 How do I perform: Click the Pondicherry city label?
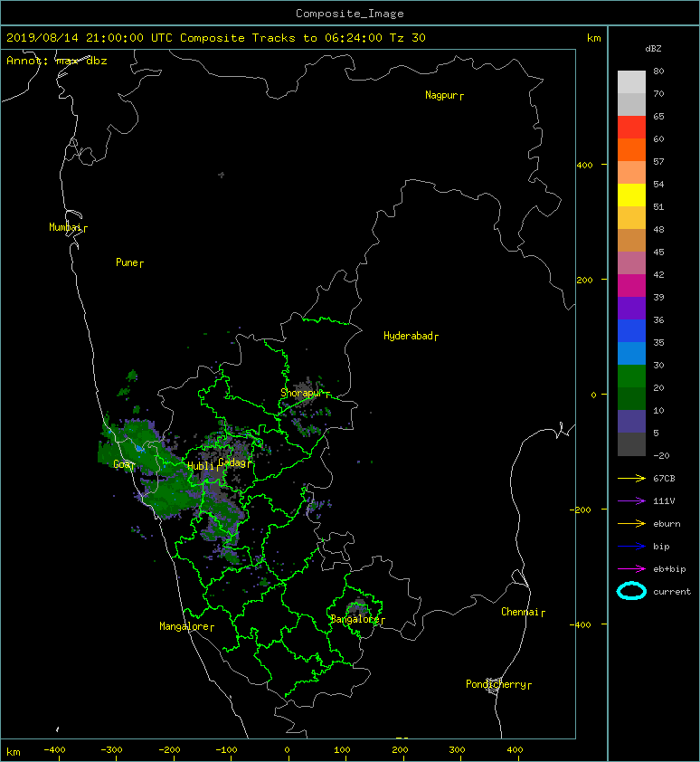point(496,684)
